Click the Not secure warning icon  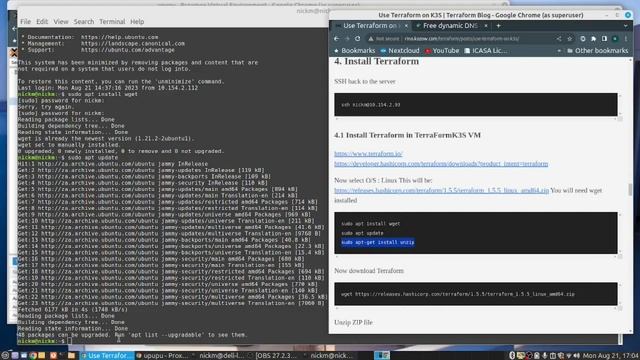[x=371, y=39]
